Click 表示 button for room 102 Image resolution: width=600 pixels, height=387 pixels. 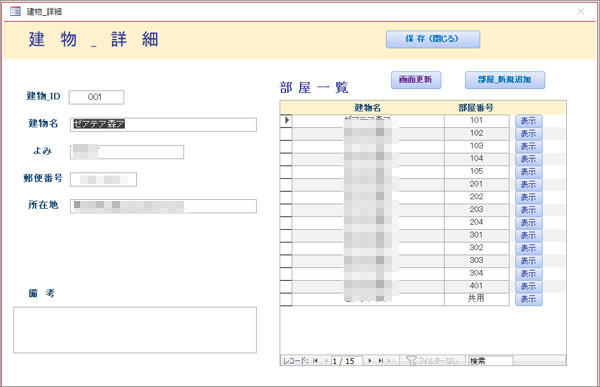click(528, 133)
